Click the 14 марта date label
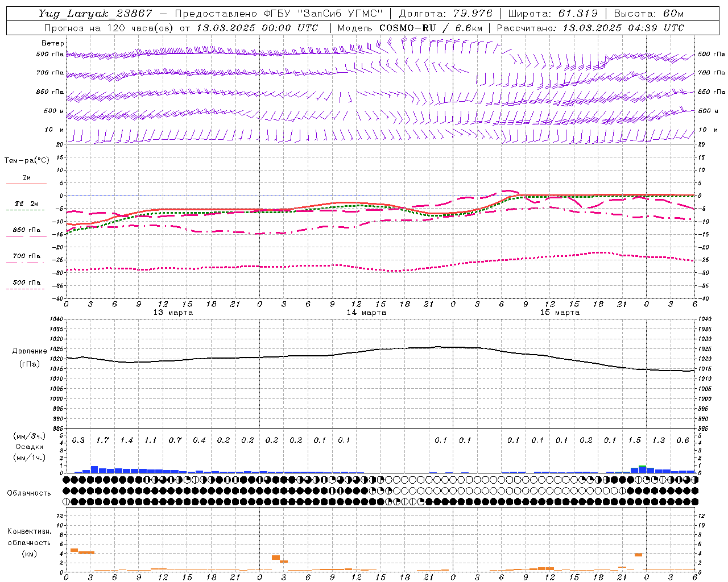This screenshot has height=582, width=728. pos(367,313)
